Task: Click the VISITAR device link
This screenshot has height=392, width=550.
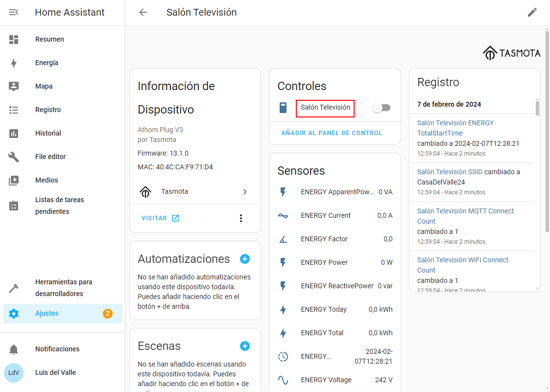Action: (160, 218)
